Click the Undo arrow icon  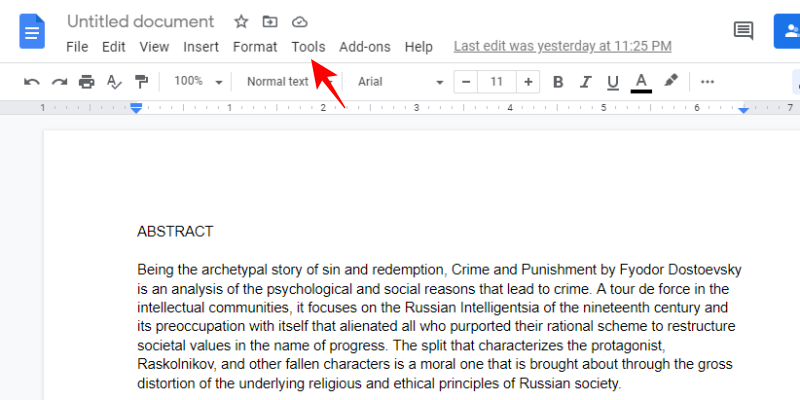point(32,82)
